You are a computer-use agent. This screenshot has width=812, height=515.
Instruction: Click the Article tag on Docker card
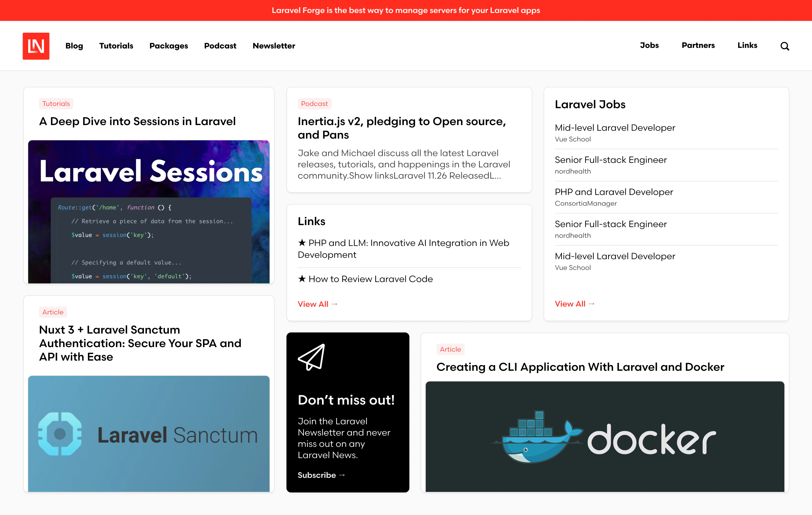(450, 349)
